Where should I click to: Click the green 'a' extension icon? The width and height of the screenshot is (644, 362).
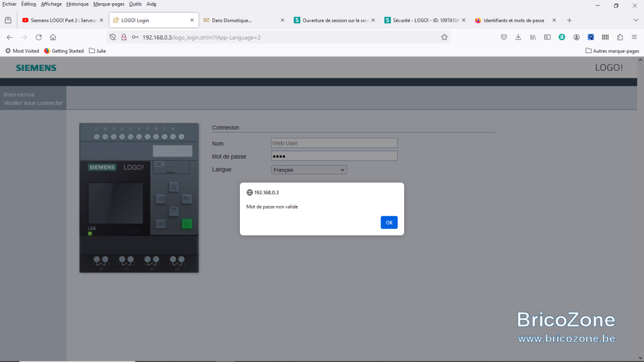point(562,37)
